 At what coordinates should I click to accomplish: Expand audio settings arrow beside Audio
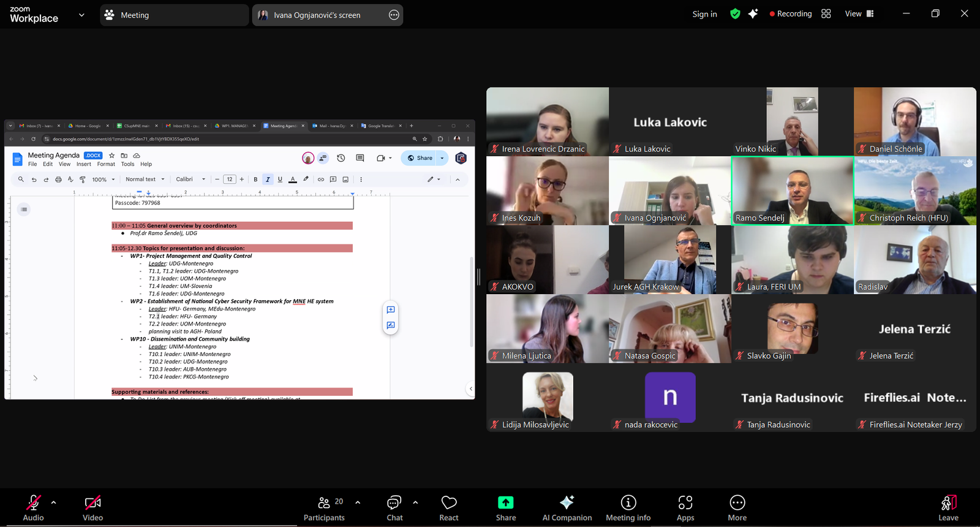54,502
